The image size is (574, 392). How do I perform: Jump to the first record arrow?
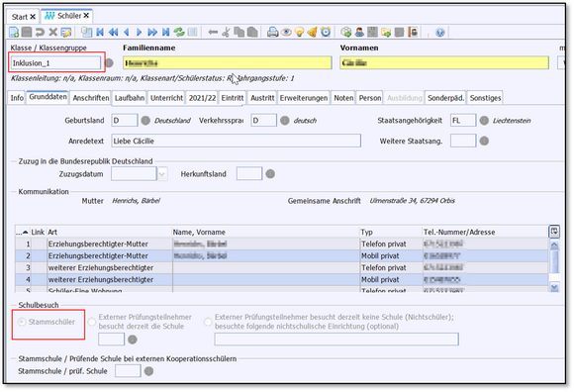coord(100,33)
